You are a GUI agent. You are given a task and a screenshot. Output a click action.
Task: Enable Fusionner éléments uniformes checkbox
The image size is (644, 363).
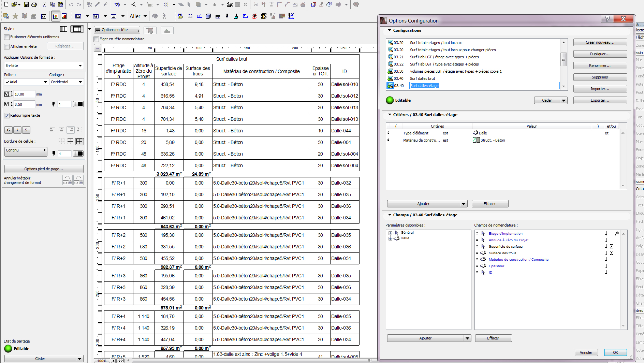7,37
